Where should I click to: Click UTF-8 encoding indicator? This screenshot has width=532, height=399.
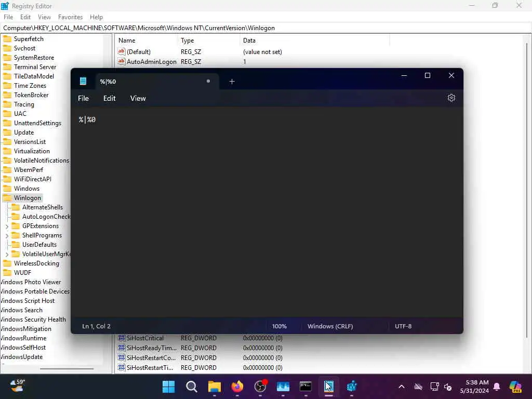tap(403, 326)
